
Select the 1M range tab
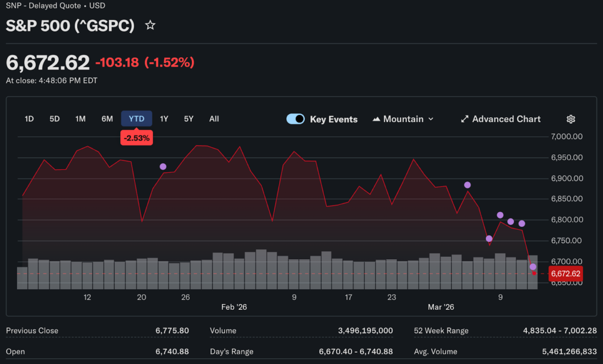coord(81,119)
